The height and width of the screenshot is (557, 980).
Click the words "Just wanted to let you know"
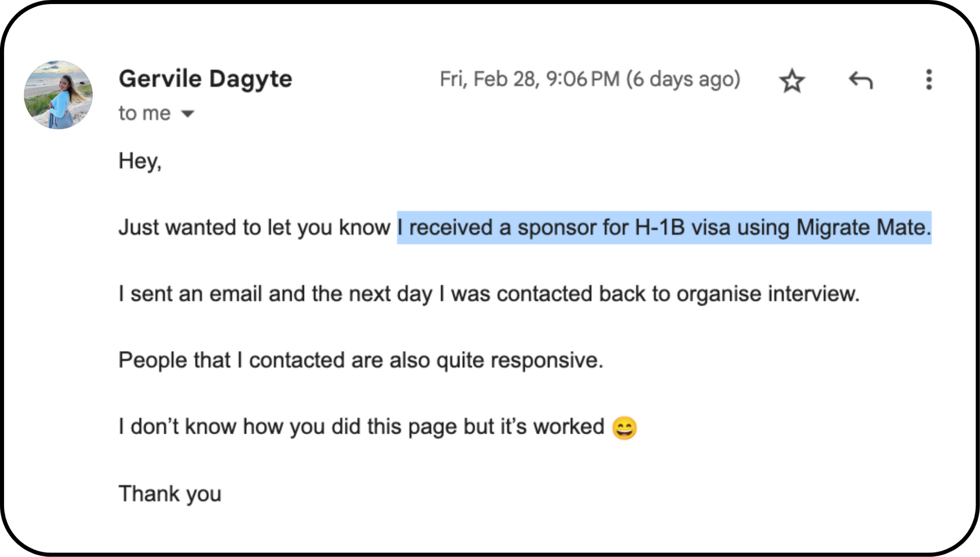coord(254,227)
